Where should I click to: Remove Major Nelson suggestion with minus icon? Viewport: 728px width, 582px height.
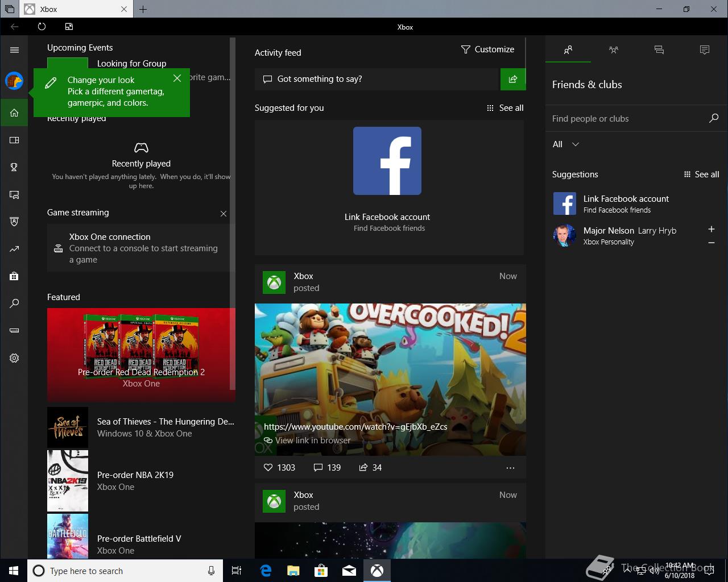(x=711, y=243)
